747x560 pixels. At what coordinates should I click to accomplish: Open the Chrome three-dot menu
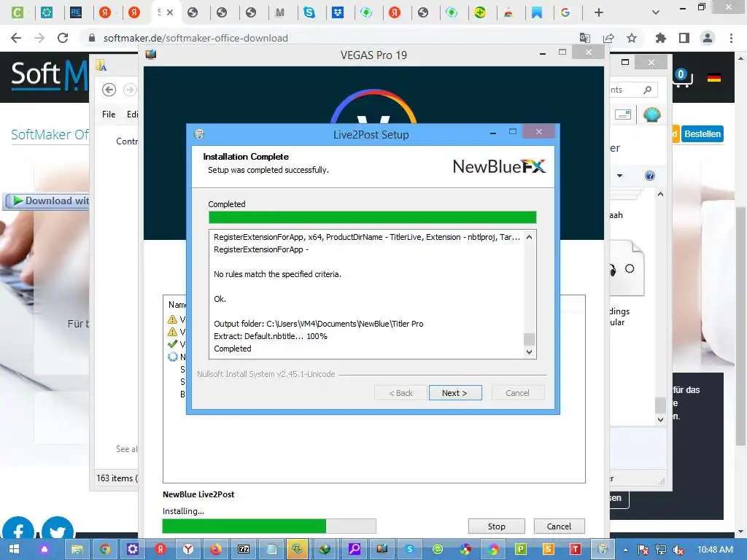click(x=731, y=38)
